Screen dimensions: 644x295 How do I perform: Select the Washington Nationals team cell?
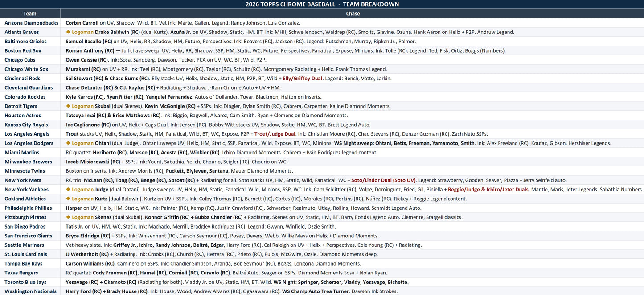point(30,291)
